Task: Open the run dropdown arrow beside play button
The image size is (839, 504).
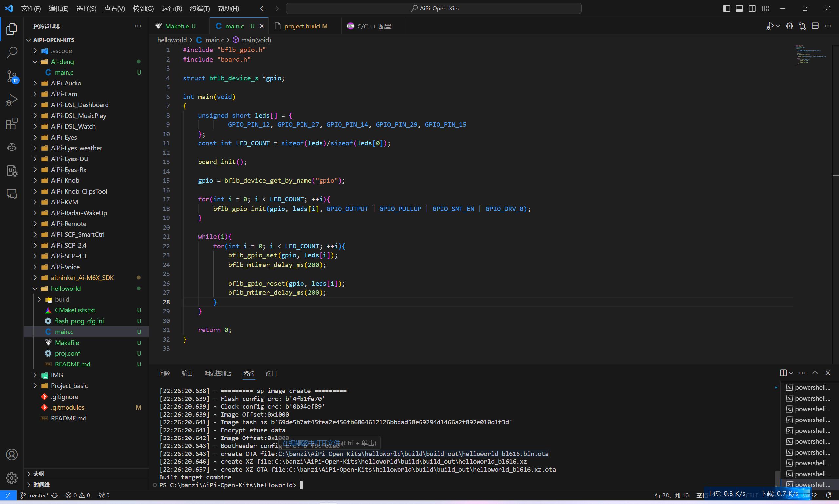Action: (x=778, y=26)
